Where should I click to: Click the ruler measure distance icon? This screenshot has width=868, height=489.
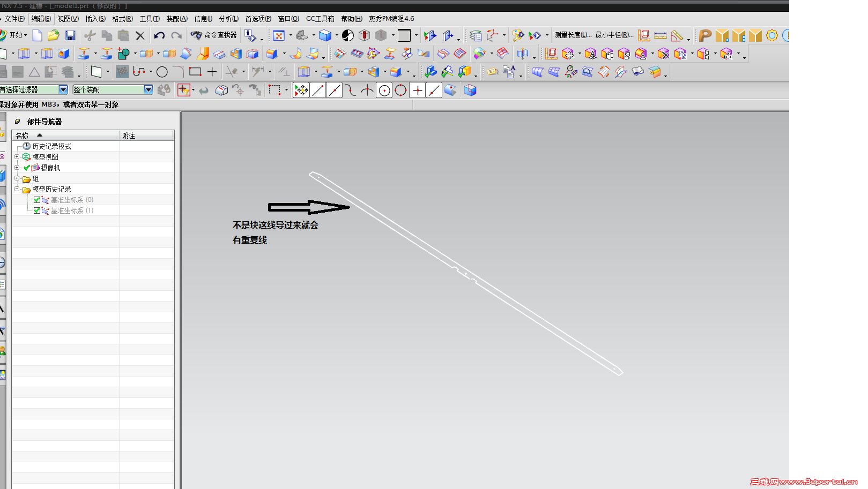point(661,35)
